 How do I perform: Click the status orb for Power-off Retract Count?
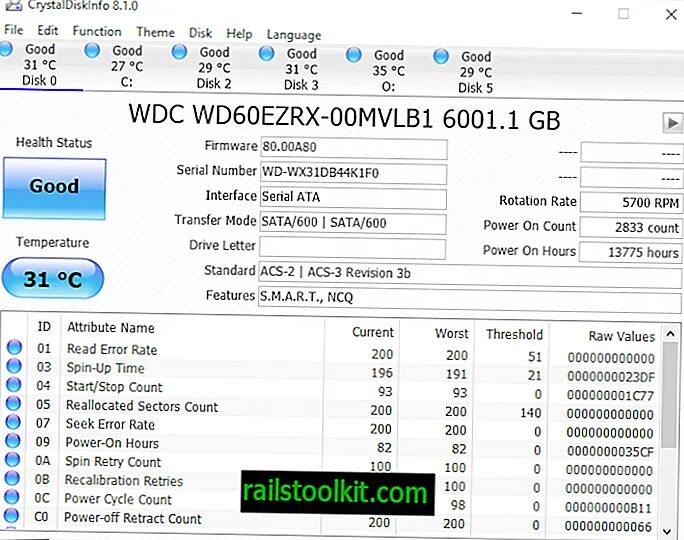11,516
